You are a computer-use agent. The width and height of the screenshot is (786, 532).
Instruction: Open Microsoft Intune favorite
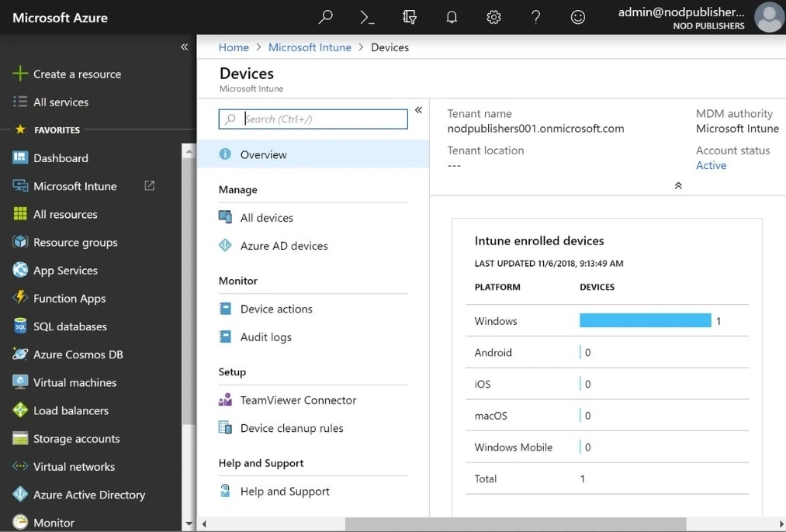[75, 186]
